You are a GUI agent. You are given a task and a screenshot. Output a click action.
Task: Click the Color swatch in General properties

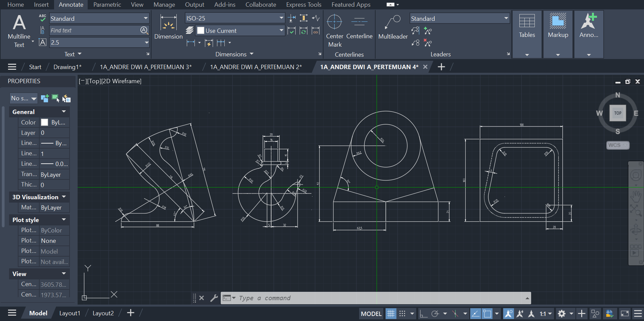[x=44, y=122]
